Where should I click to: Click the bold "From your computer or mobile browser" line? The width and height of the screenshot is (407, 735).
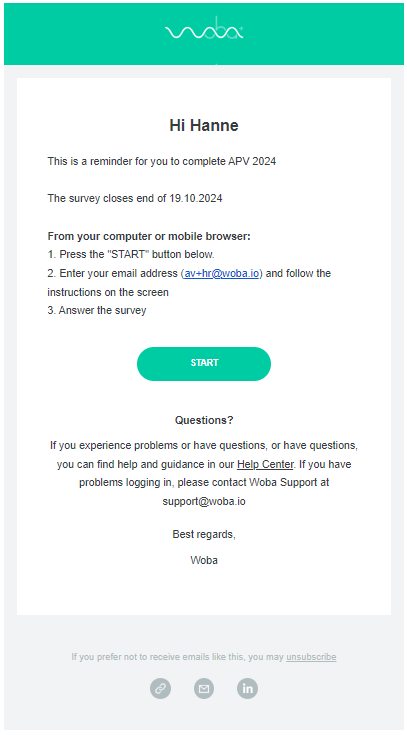(149, 236)
